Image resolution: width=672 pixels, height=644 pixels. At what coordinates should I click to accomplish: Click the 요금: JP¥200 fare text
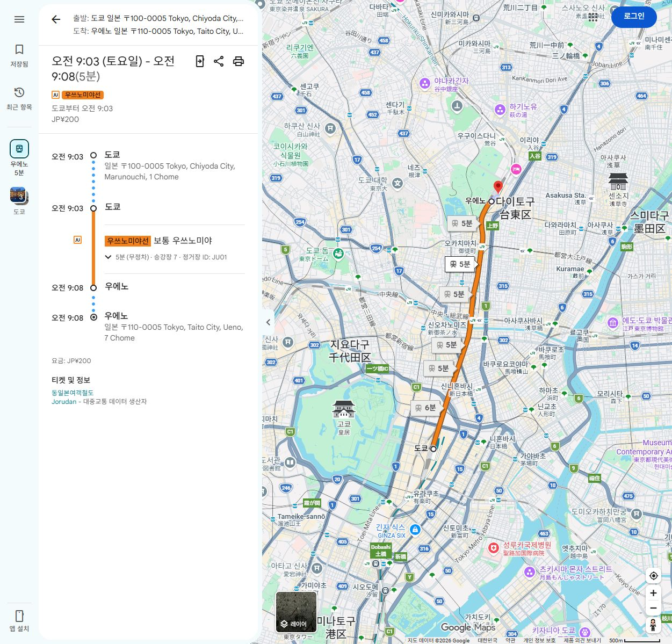(x=71, y=361)
